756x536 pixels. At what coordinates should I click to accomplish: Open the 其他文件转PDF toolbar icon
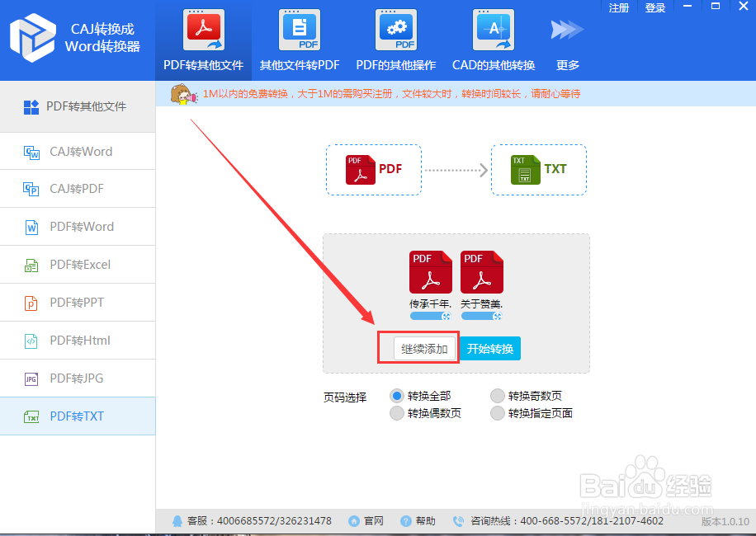point(300,30)
